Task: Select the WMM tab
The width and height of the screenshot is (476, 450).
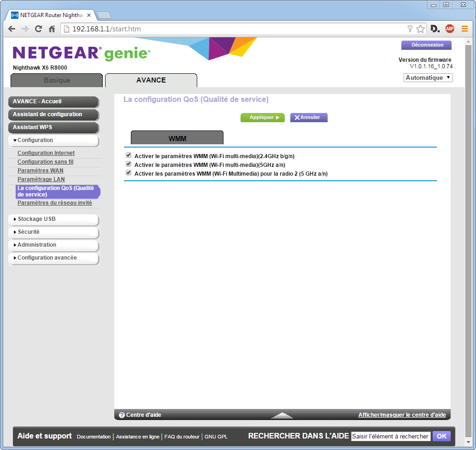Action: (x=177, y=138)
